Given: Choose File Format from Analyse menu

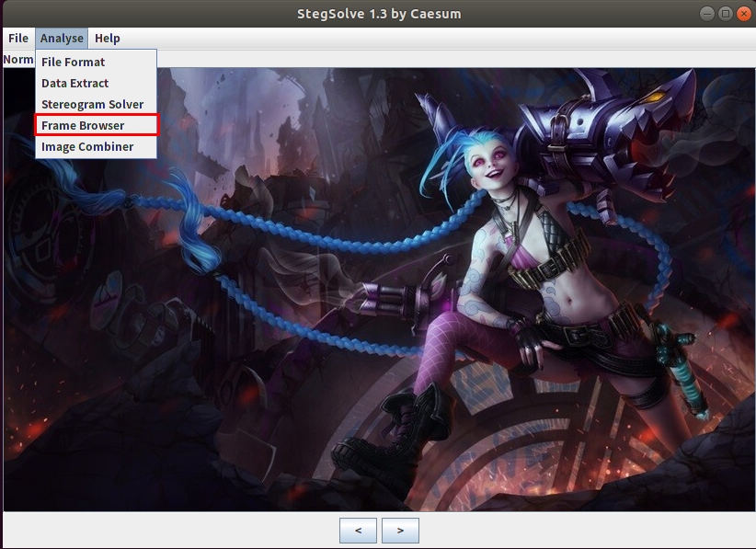Looking at the screenshot, I should pyautogui.click(x=96, y=62).
